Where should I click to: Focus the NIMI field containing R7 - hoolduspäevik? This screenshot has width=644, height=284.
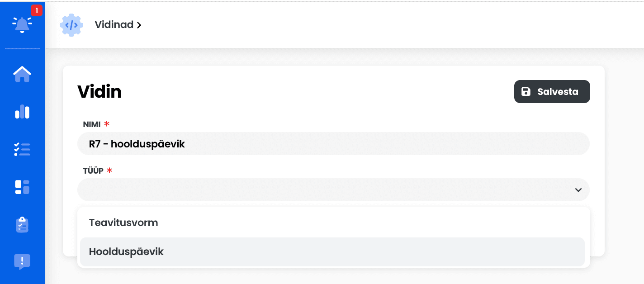(333, 144)
